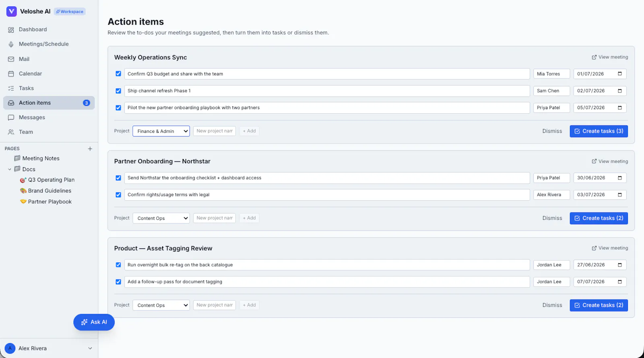The width and height of the screenshot is (644, 358).
Task: View meeting for Weekly Operations Sync
Action: [x=610, y=57]
